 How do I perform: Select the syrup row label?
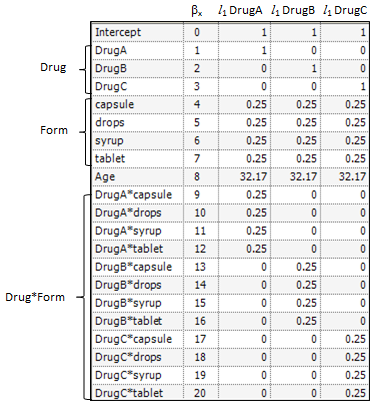109,141
